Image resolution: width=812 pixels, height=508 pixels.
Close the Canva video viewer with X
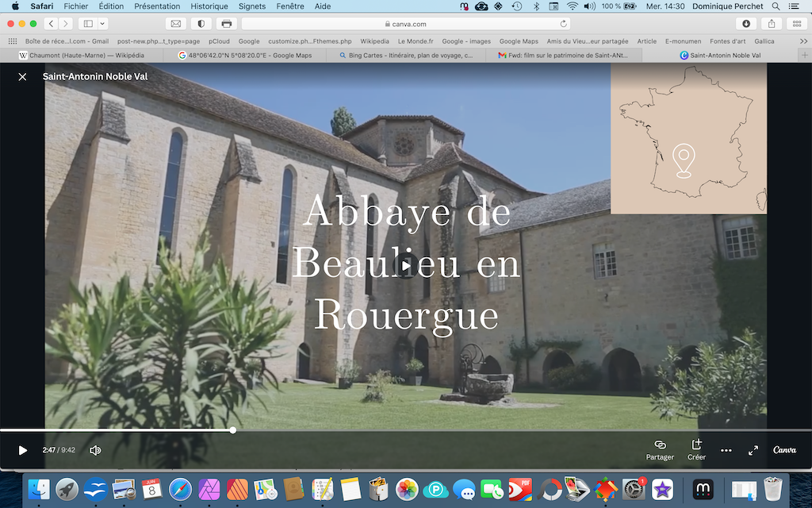pos(22,77)
